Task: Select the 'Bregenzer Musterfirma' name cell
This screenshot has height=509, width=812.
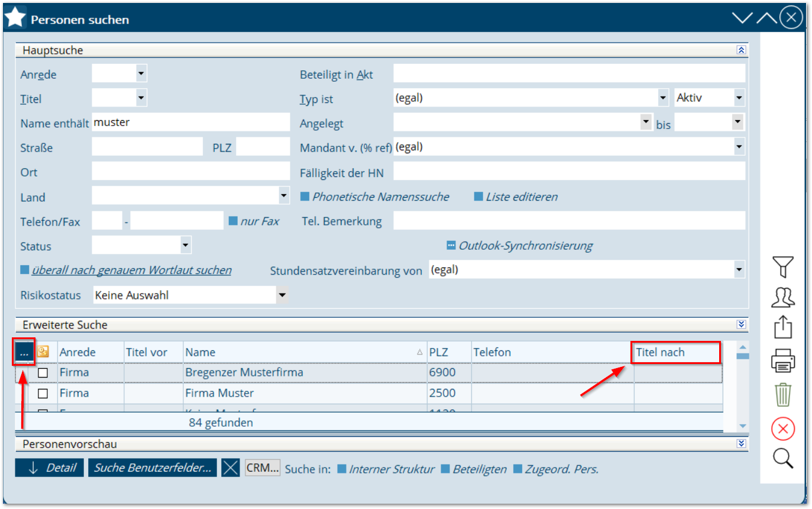Action: point(305,373)
